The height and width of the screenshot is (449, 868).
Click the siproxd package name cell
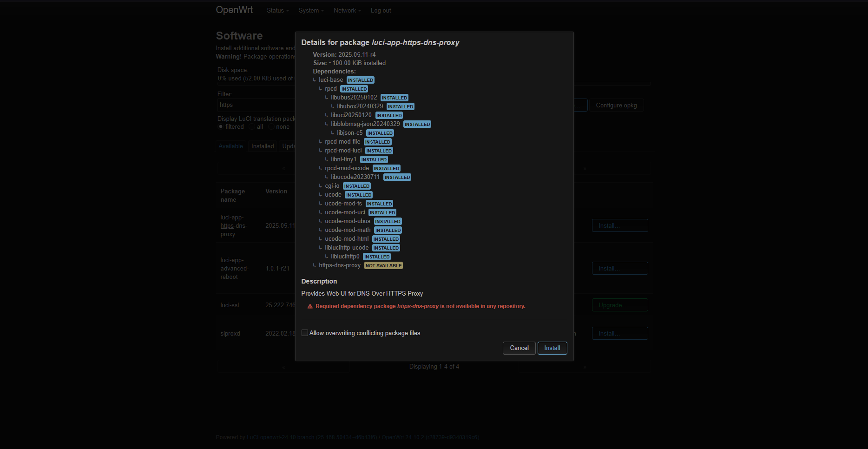point(230,333)
